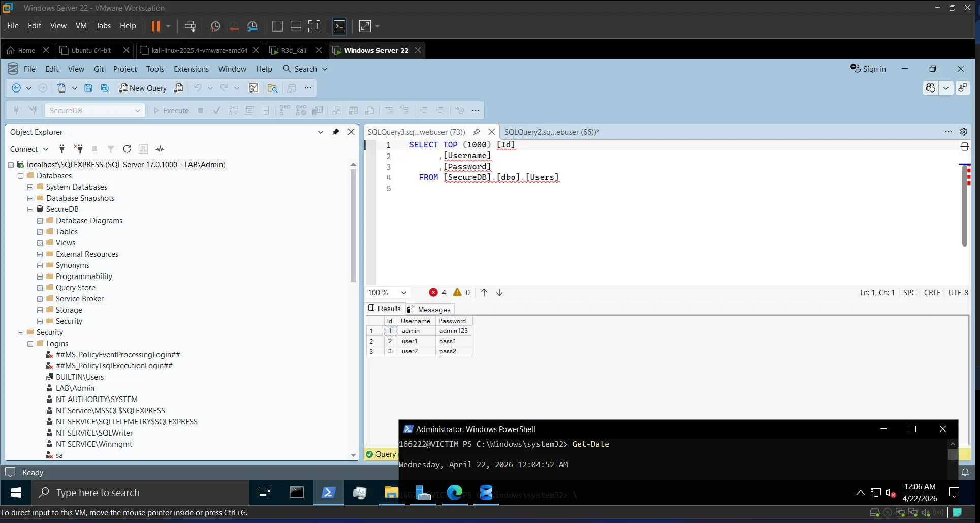Click Connect Object Explorer plug icon
Viewport: 980px width, 523px height.
[x=62, y=149]
